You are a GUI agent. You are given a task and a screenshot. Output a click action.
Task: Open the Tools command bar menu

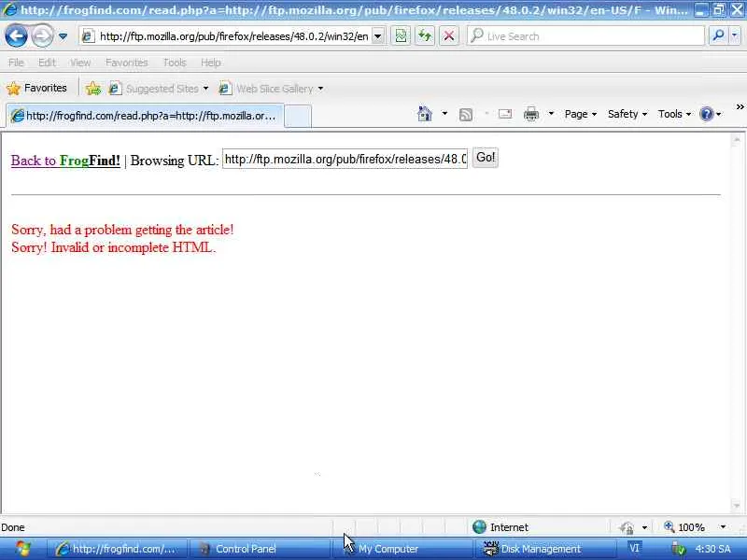click(674, 114)
